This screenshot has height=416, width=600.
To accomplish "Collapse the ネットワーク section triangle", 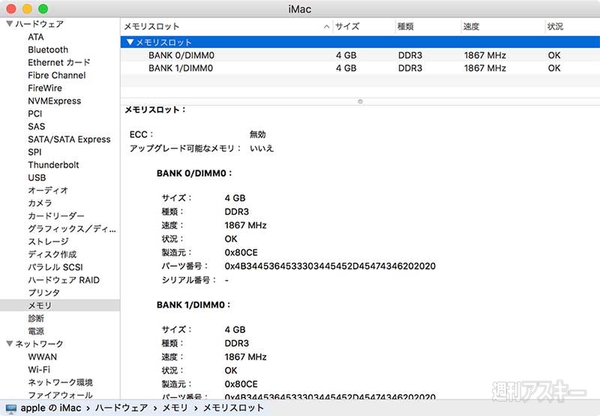I will pyautogui.click(x=10, y=344).
